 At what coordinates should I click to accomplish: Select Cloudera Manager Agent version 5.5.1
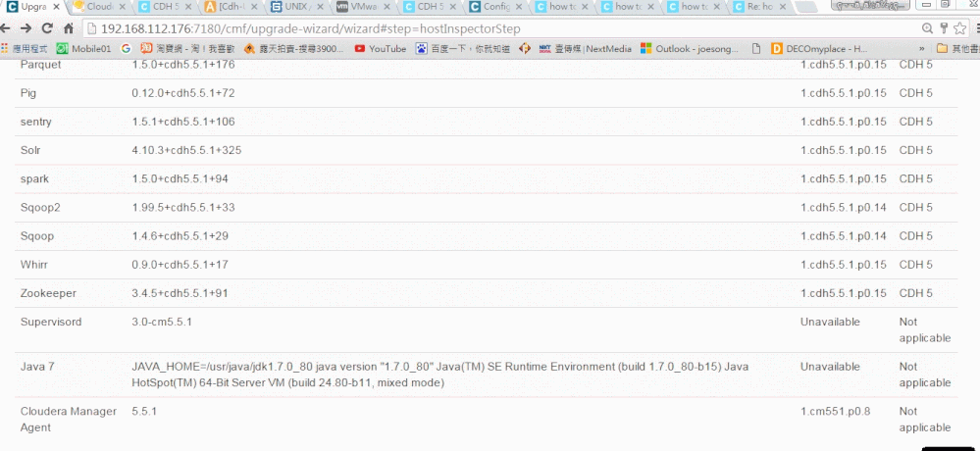point(144,412)
